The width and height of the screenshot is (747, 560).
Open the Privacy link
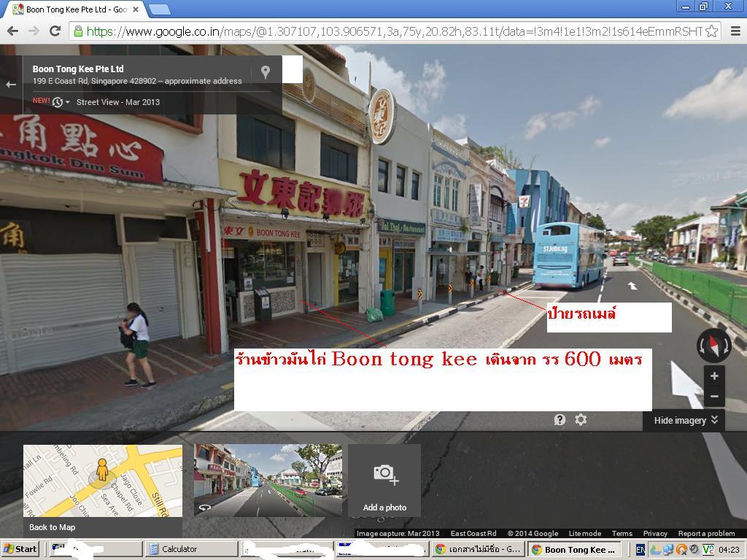[654, 533]
